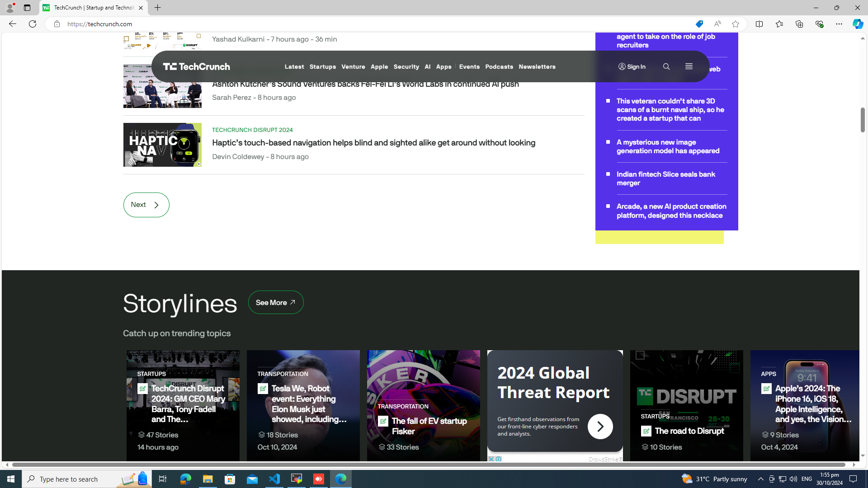Open Venture nav item

point(353,66)
